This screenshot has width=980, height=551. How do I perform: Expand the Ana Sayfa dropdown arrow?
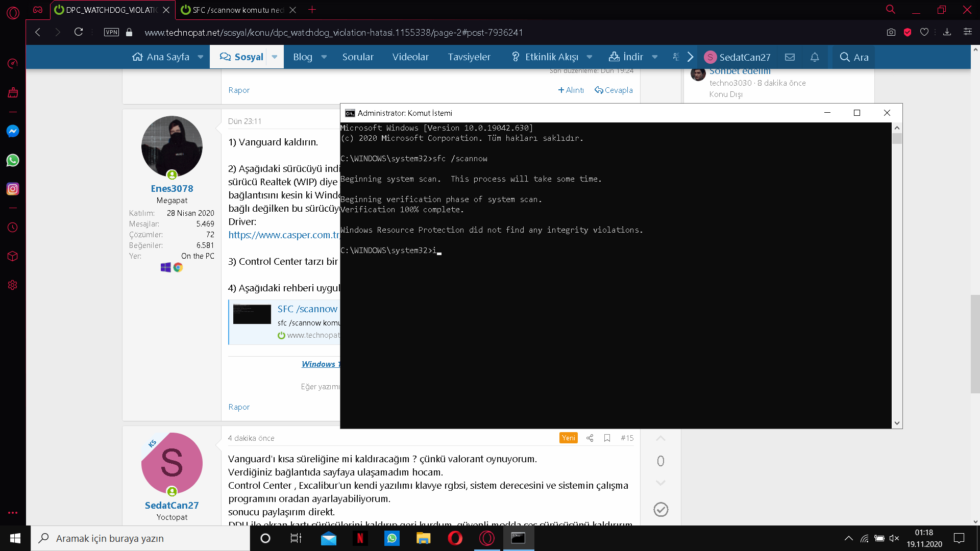[x=200, y=57]
